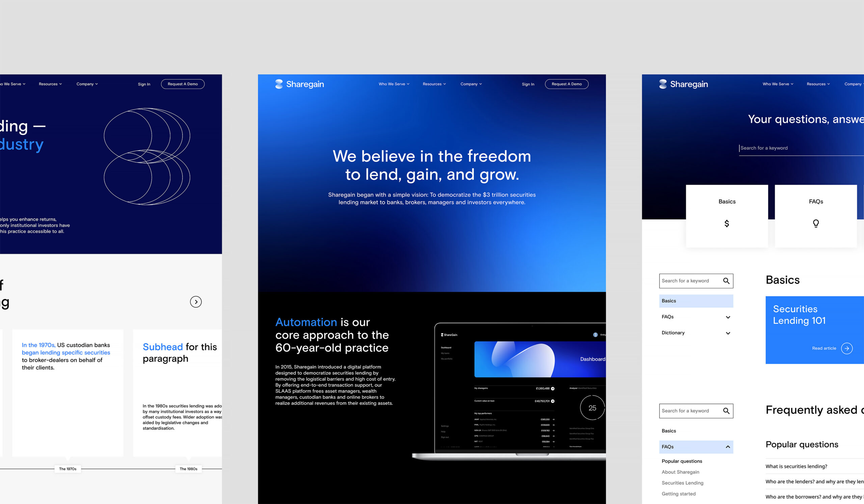The width and height of the screenshot is (864, 504).
Task: Click the next arrow circle in timeline section
Action: pyautogui.click(x=196, y=302)
